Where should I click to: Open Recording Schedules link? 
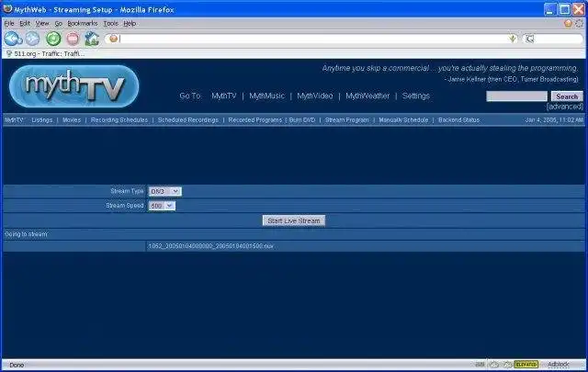pyautogui.click(x=119, y=120)
